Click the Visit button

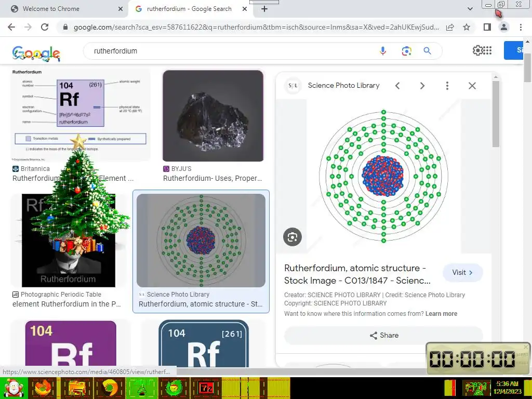(x=462, y=272)
